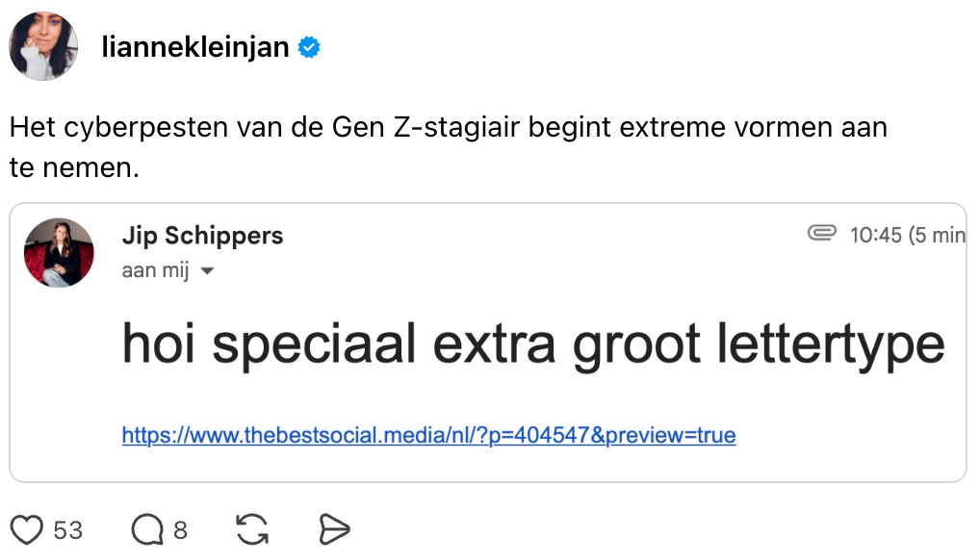
Task: Open replies via the speech bubble icon
Action: (147, 529)
